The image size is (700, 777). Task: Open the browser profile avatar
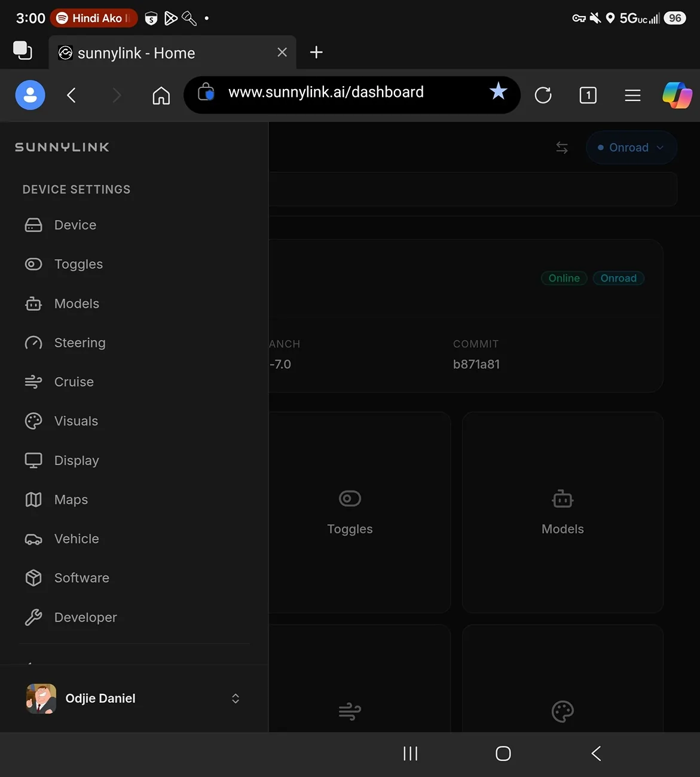pos(30,95)
